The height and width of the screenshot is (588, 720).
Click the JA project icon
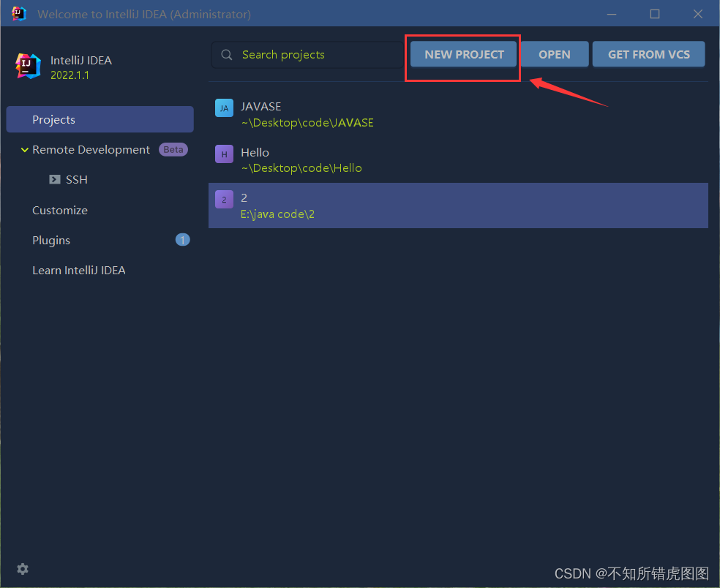click(x=224, y=108)
